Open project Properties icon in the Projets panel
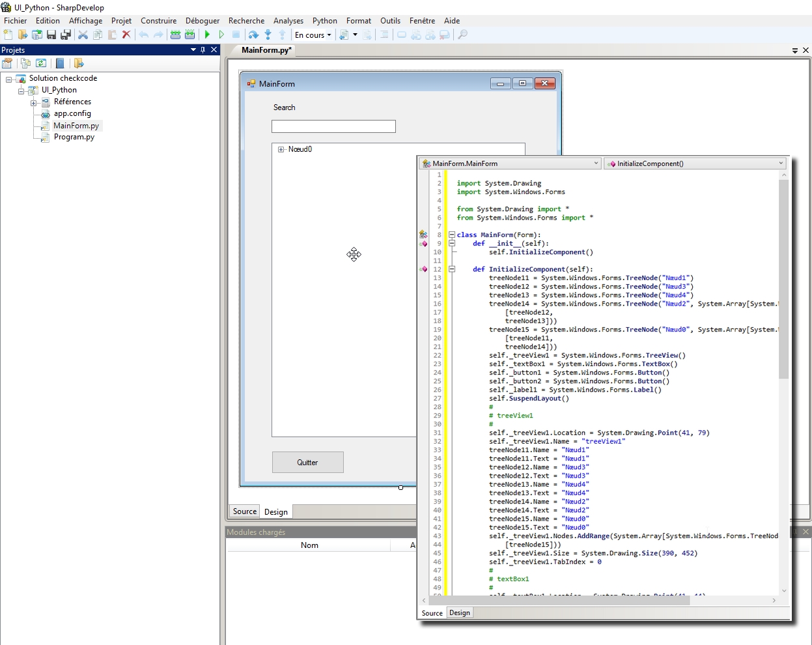 (7, 63)
